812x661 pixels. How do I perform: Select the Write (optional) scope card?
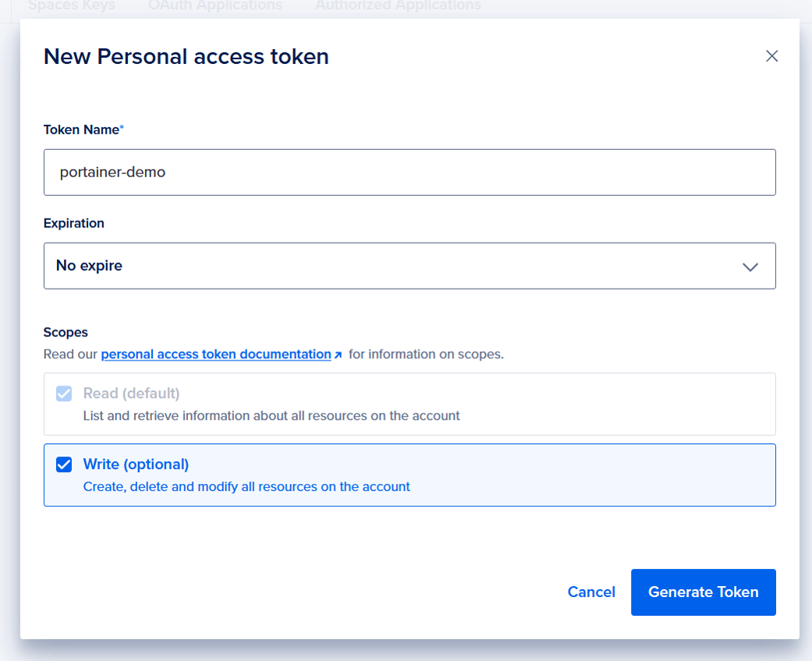pyautogui.click(x=410, y=474)
